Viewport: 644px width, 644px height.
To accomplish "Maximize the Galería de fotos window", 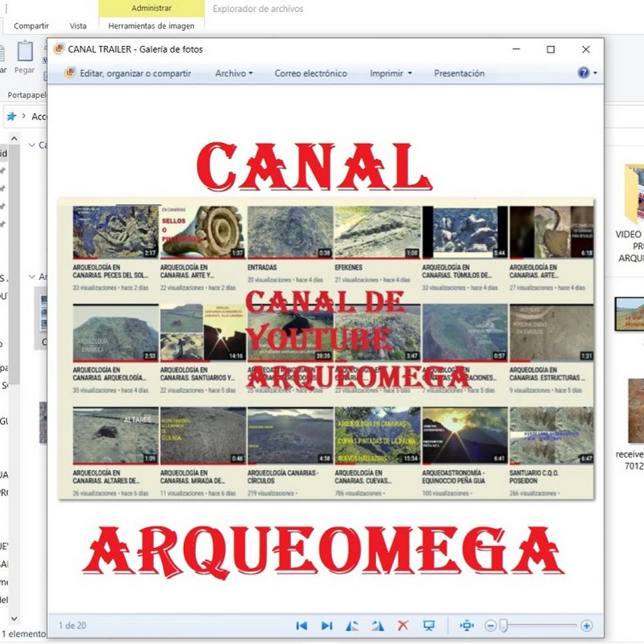I will 551,49.
